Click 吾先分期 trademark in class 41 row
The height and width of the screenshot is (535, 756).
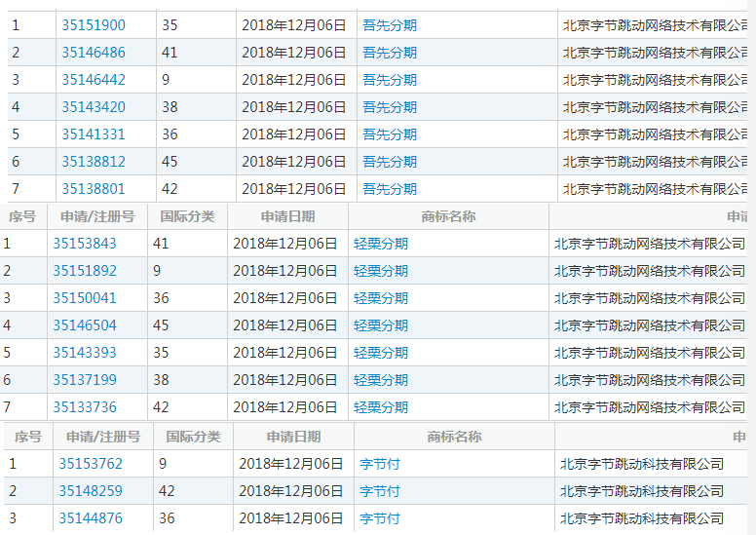(x=390, y=53)
